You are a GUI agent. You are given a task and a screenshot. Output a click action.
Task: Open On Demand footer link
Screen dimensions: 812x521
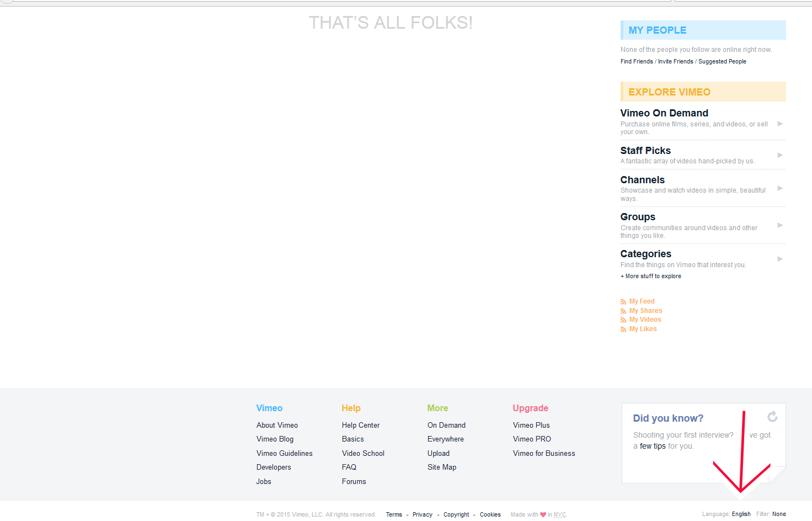click(x=446, y=425)
